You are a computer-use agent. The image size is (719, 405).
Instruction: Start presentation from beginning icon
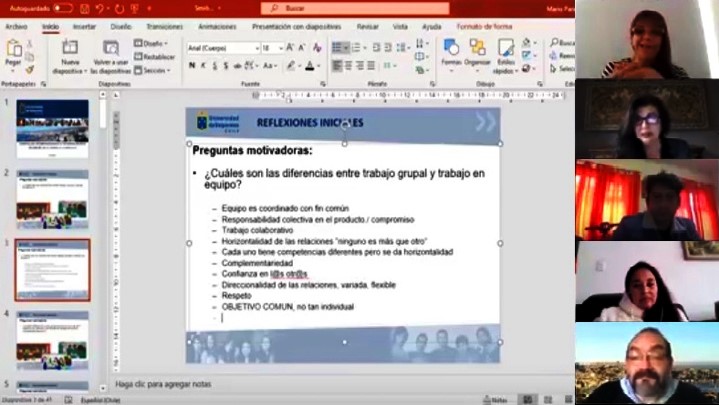point(135,8)
